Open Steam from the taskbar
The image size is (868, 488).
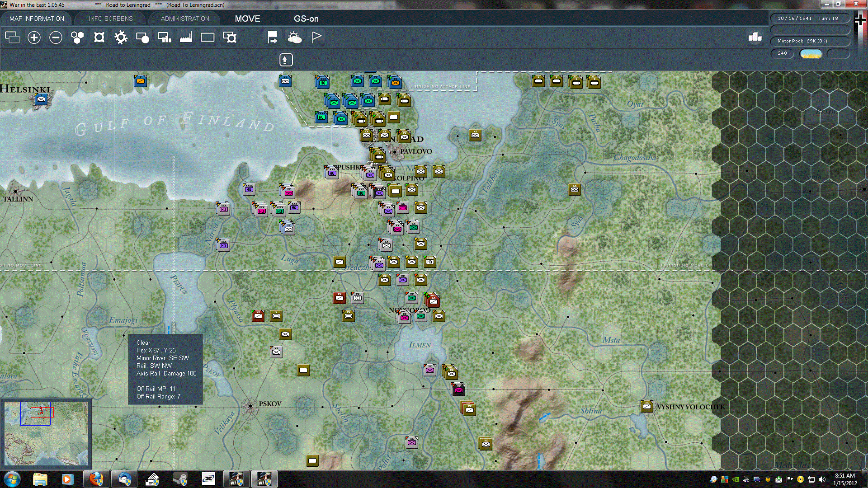(x=180, y=479)
